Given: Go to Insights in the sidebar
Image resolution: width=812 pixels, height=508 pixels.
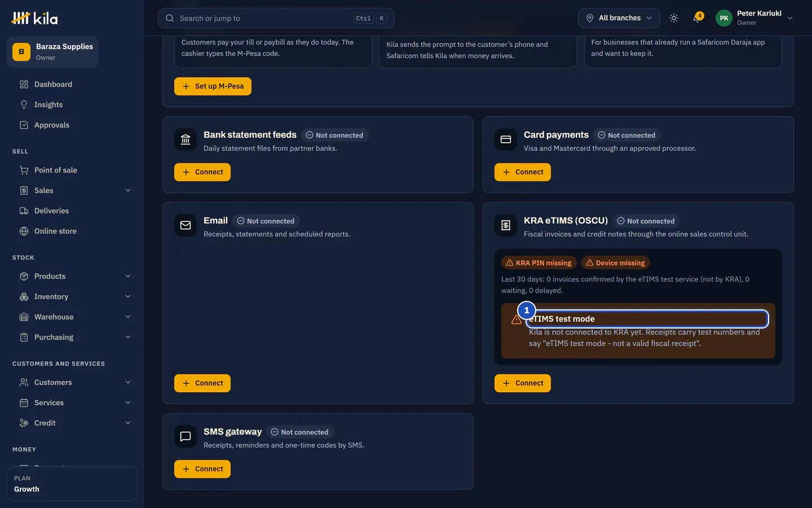Looking at the screenshot, I should (x=72, y=105).
